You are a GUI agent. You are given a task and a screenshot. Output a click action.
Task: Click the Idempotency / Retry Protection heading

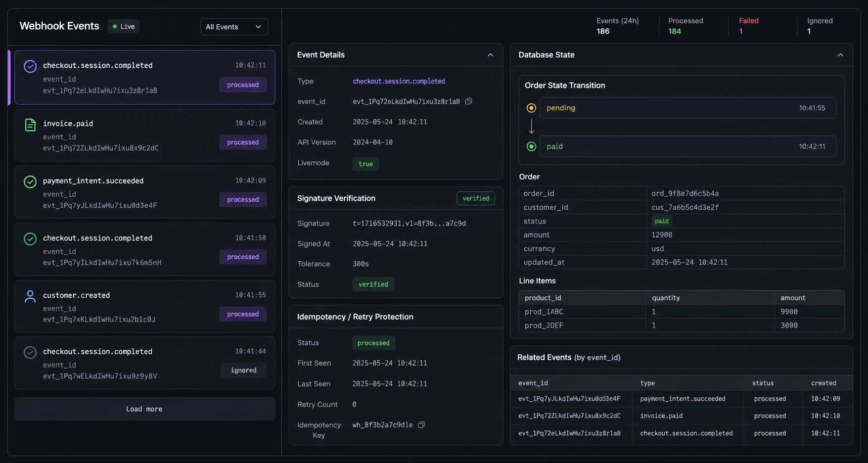[x=355, y=317]
